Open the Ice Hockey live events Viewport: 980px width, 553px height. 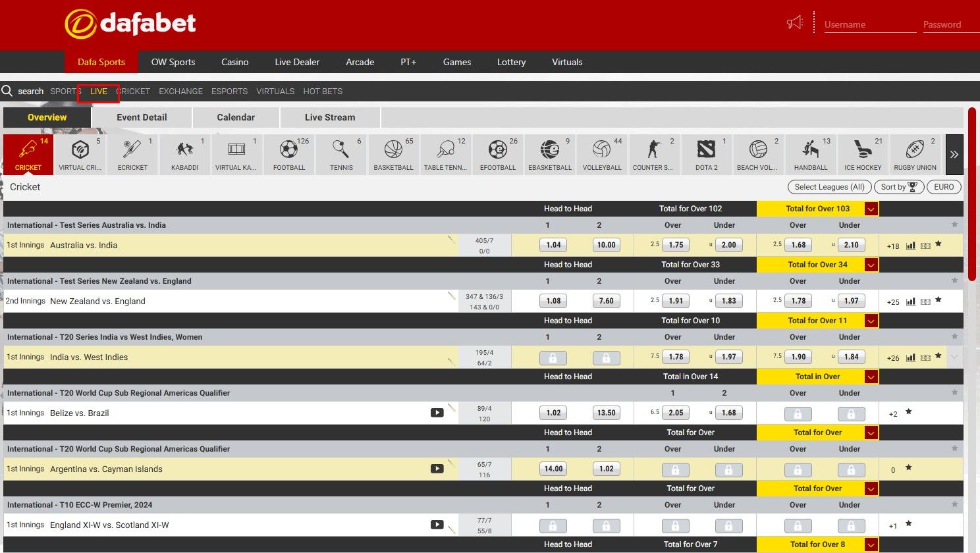[x=863, y=154]
